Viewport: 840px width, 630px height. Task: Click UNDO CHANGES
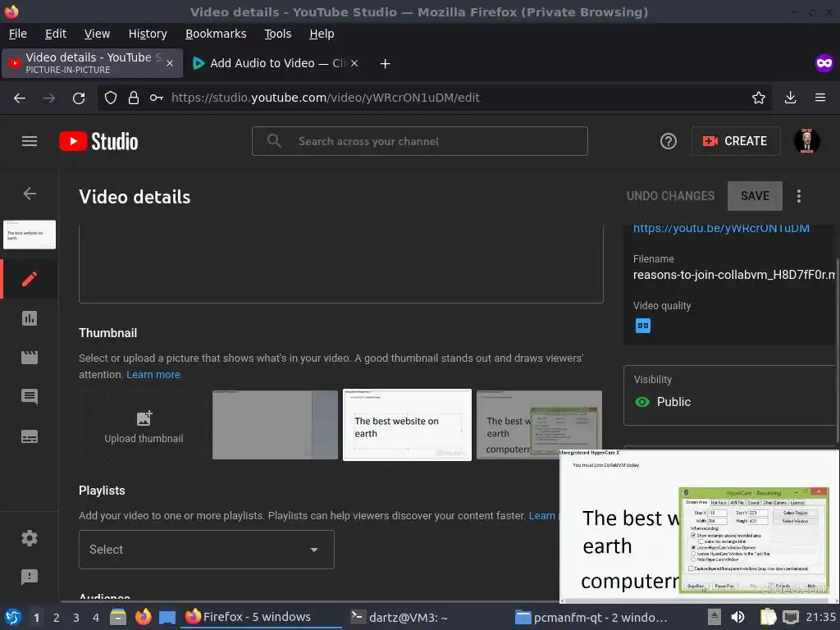pyautogui.click(x=671, y=196)
